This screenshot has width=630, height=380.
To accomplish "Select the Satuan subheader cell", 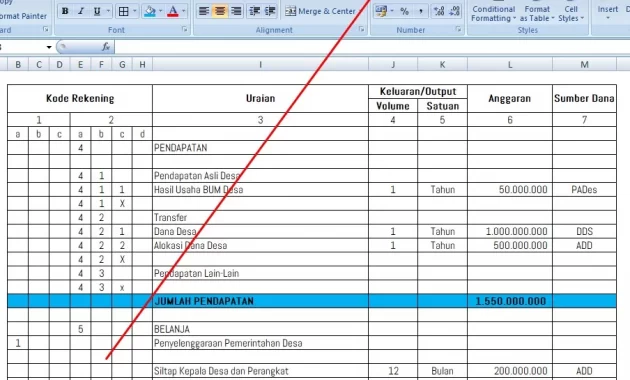I will tap(442, 106).
